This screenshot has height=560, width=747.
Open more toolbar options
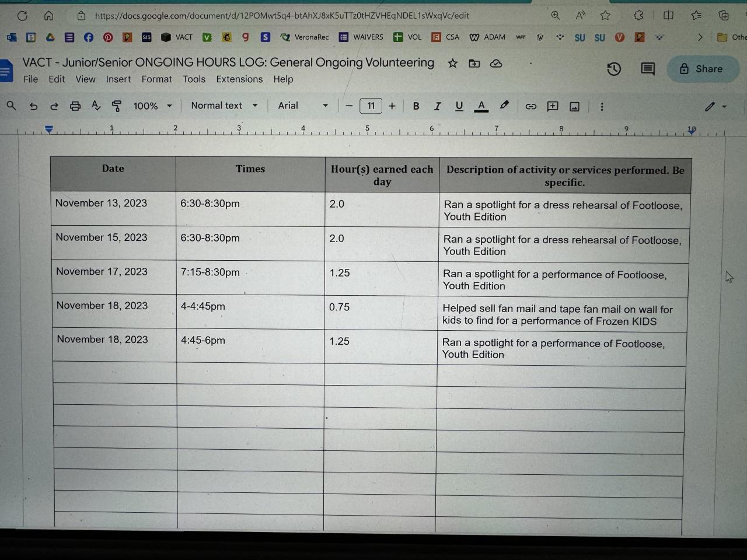[602, 107]
